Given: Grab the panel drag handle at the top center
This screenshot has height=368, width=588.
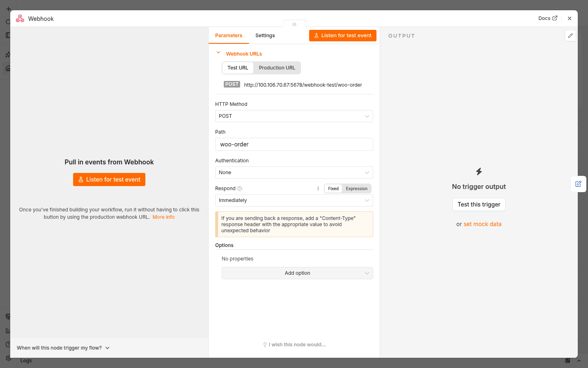Looking at the screenshot, I should coord(294,24).
